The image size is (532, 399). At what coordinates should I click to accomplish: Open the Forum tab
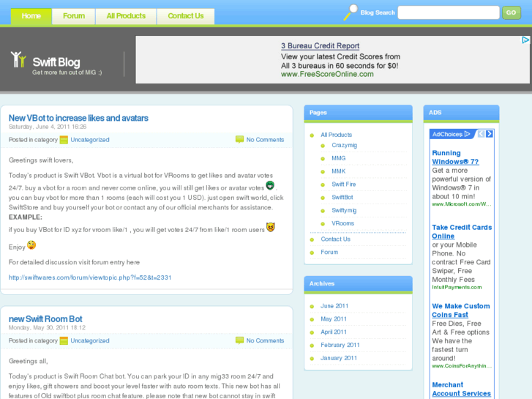pyautogui.click(x=74, y=16)
